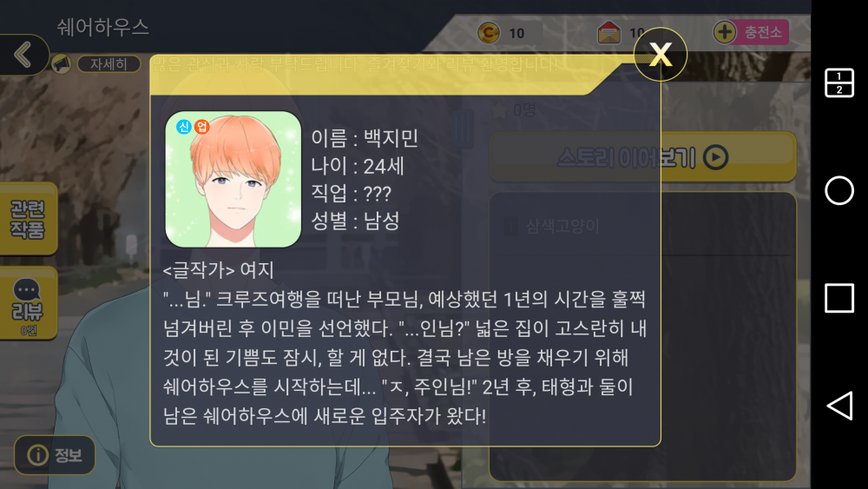Tap the 신 badge on the portrait
The height and width of the screenshot is (489, 868).
click(x=184, y=127)
